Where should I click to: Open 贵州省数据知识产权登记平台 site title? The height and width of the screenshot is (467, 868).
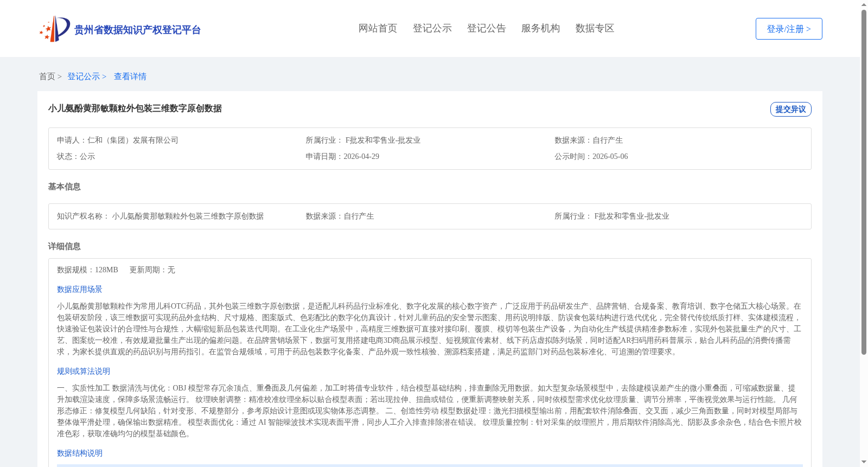tap(137, 30)
